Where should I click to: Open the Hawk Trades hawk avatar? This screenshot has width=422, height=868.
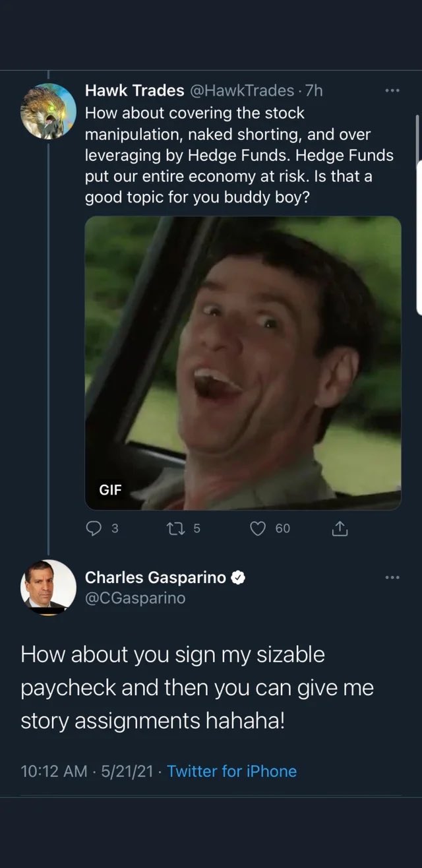tap(48, 110)
